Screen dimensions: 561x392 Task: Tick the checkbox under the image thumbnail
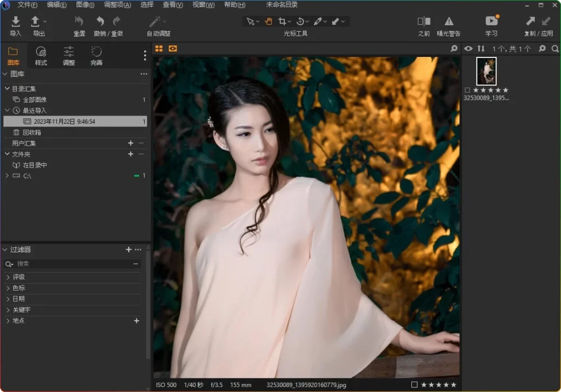[x=467, y=90]
